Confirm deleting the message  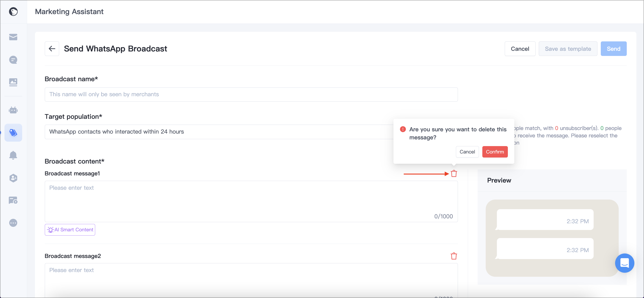[x=495, y=152]
